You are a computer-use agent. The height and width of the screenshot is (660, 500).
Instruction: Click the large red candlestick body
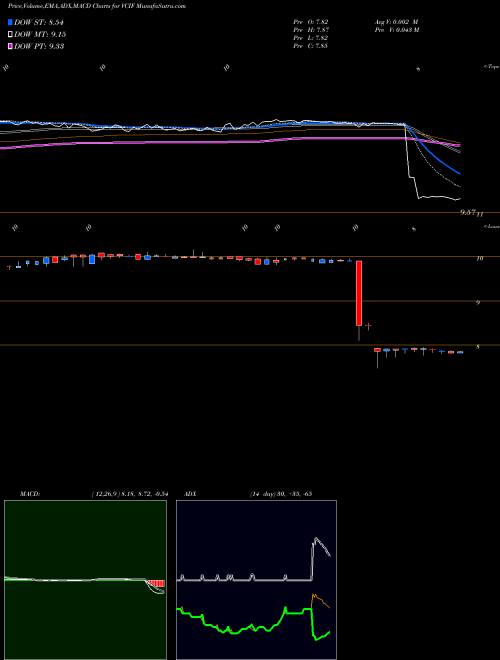(359, 293)
